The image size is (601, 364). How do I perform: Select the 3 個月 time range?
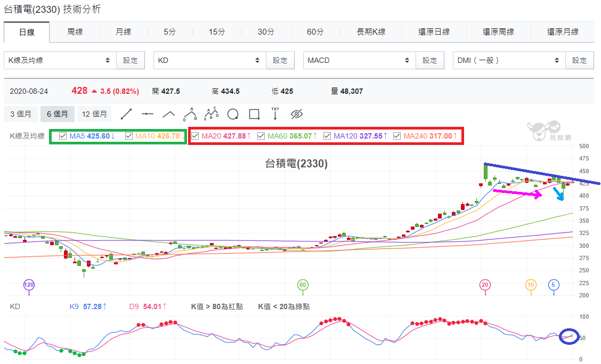click(x=21, y=114)
